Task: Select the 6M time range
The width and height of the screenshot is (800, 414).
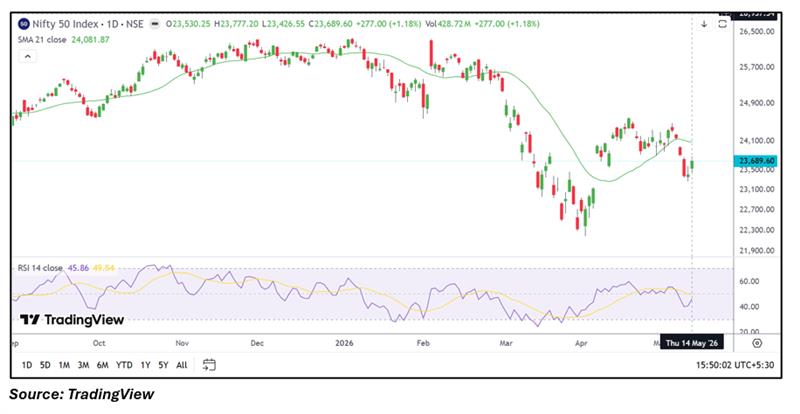Action: [x=103, y=365]
